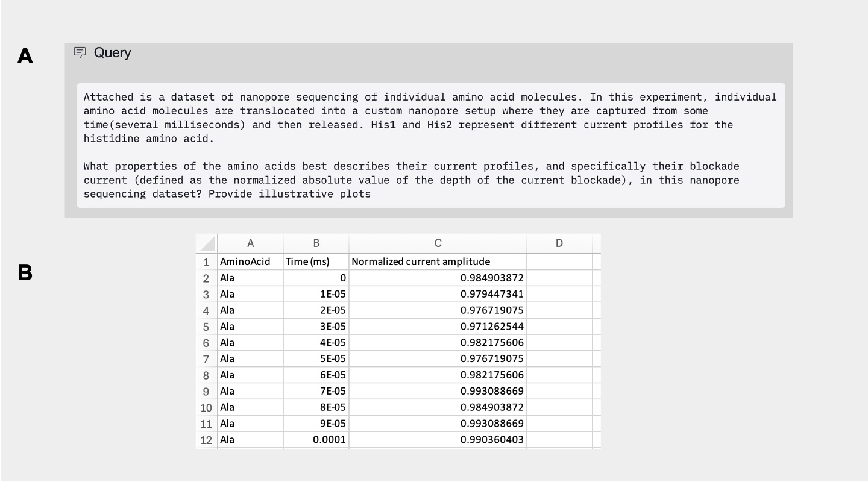Screen dimensions: 868x482
Task: Click the Ala cell in row 5
Action: tap(251, 327)
